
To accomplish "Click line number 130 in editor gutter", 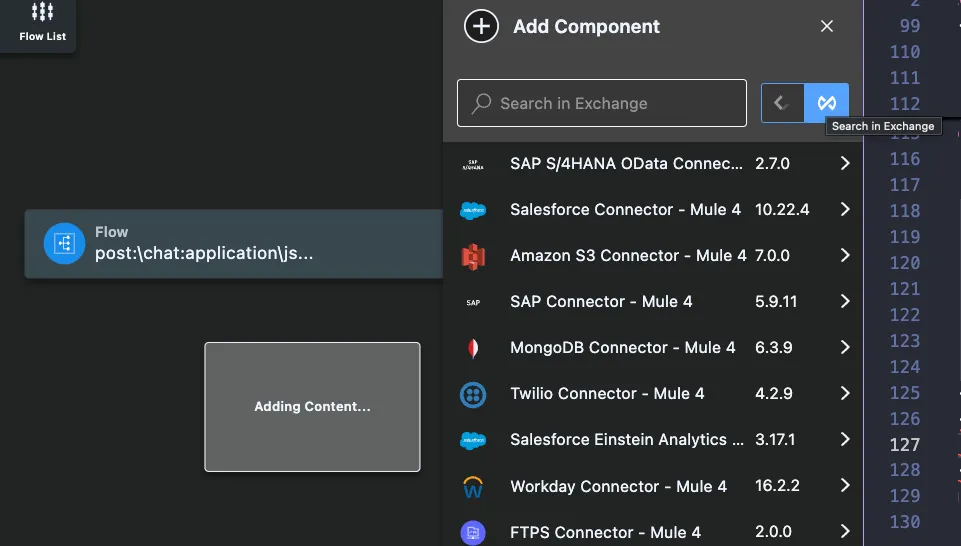I will (x=905, y=522).
